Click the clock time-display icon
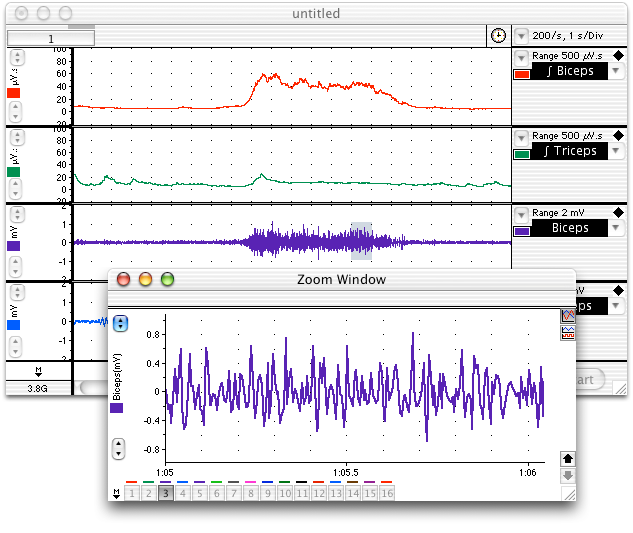The image size is (633, 533). (498, 36)
